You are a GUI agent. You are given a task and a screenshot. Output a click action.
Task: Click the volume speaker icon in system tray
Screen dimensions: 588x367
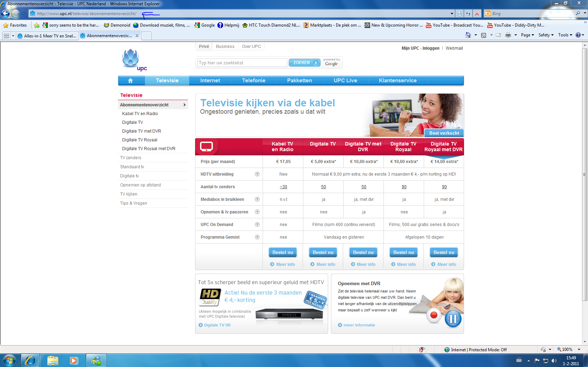coord(554,360)
